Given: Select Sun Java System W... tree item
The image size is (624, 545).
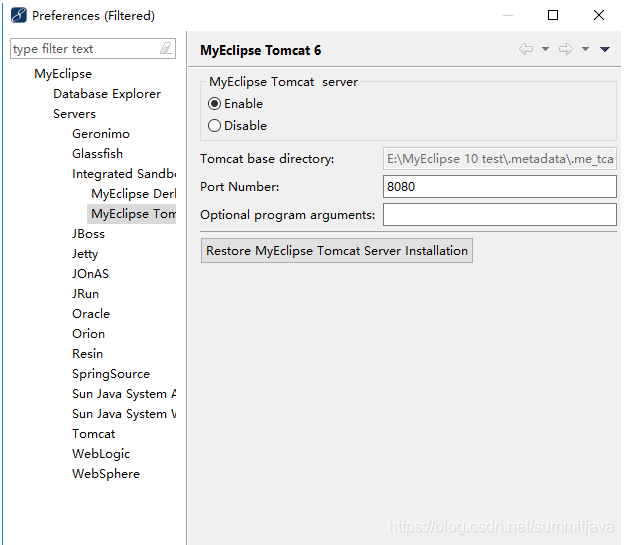Looking at the screenshot, I should (x=124, y=414).
